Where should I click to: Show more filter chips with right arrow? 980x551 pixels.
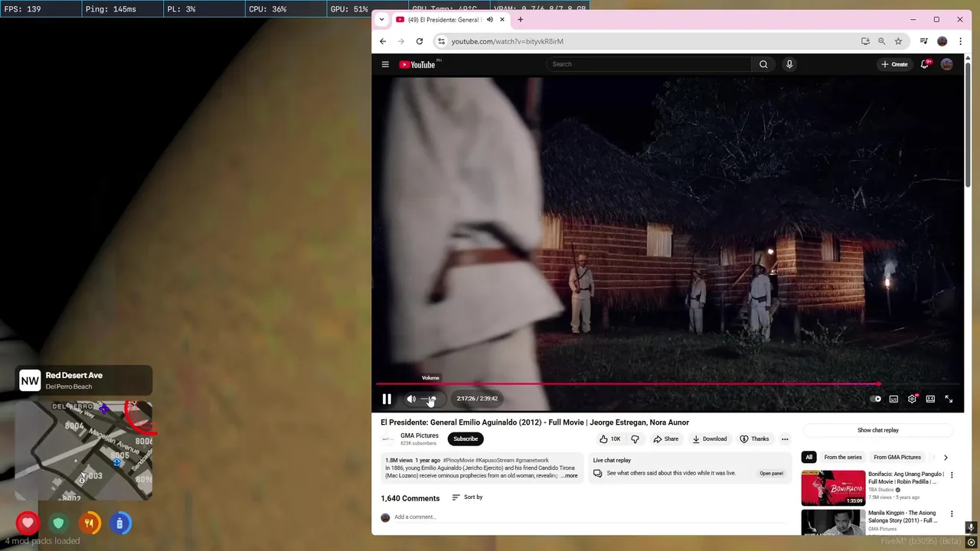tap(946, 458)
